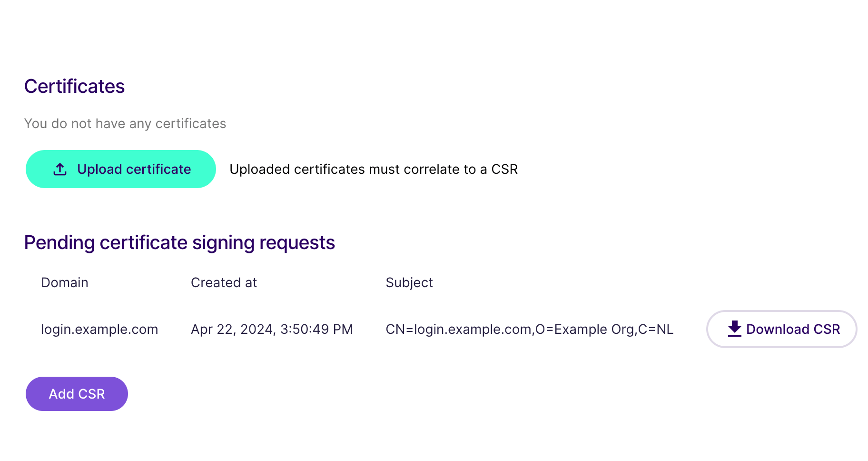Select the login.example.com domain cell
Screen dimensions: 868x461
(99, 329)
